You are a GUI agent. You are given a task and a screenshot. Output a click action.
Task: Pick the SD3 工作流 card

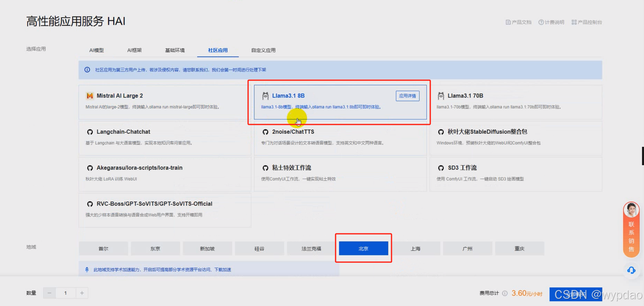click(x=516, y=174)
